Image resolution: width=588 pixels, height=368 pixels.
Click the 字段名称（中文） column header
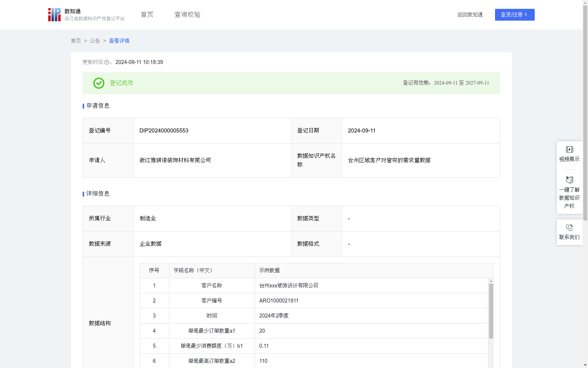point(193,270)
